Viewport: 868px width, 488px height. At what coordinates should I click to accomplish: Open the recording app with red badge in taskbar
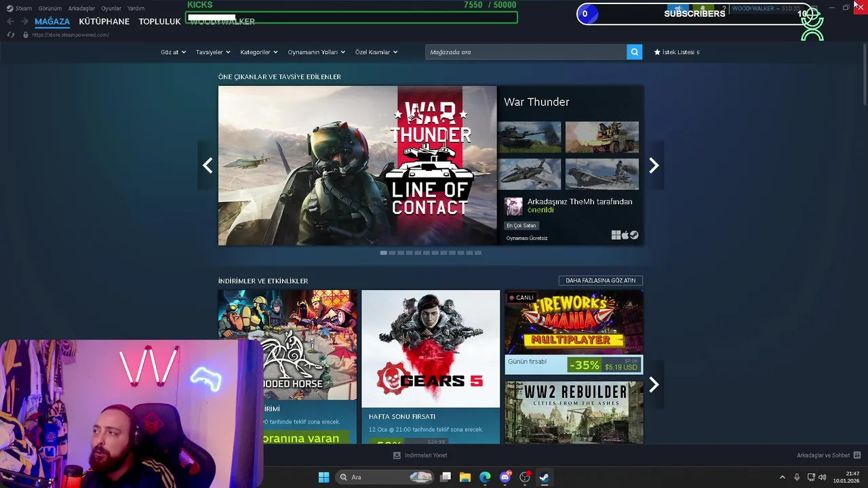(x=524, y=477)
